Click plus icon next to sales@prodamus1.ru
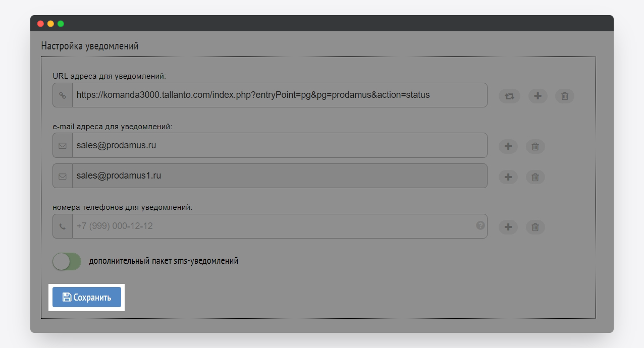 [508, 177]
